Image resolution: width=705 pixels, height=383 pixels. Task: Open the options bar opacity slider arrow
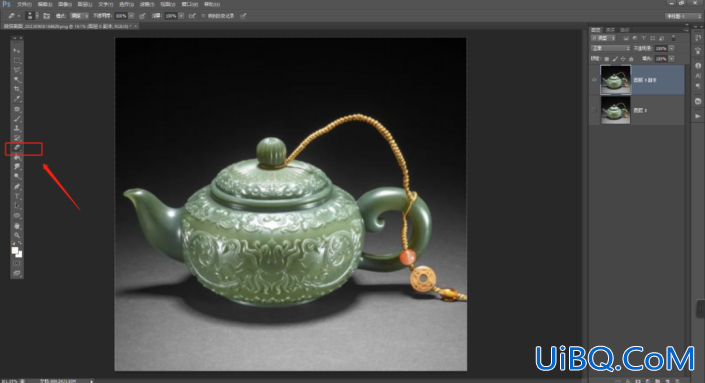131,16
